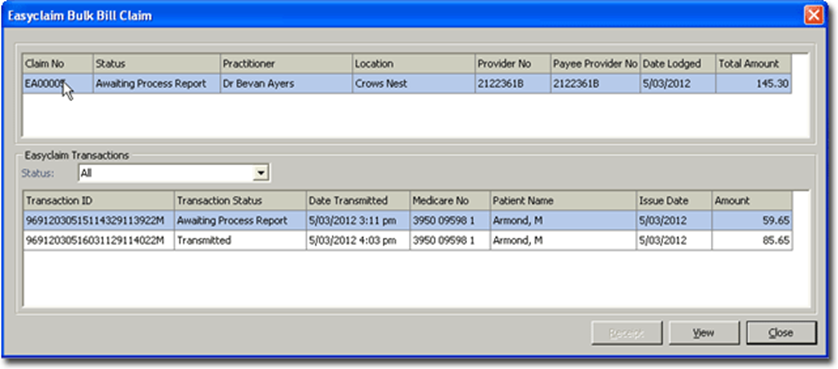Open the Status filter dropdown arrow

click(261, 173)
